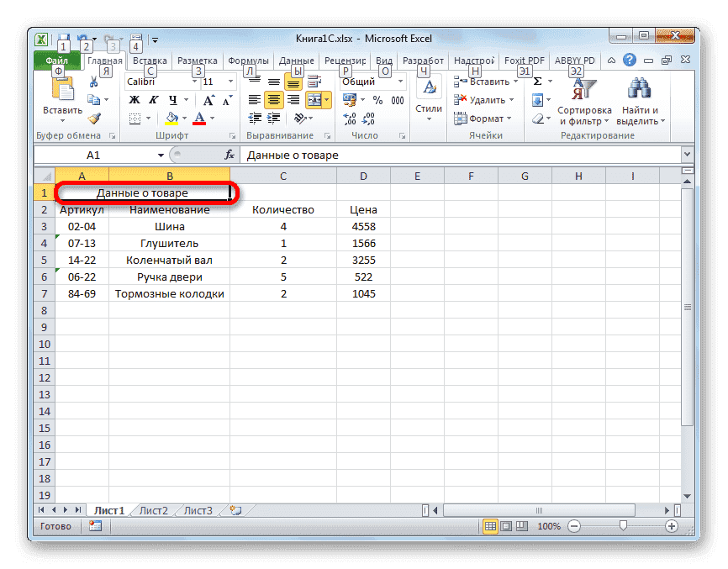Apply bold formatting with the Ж icon

click(135, 99)
